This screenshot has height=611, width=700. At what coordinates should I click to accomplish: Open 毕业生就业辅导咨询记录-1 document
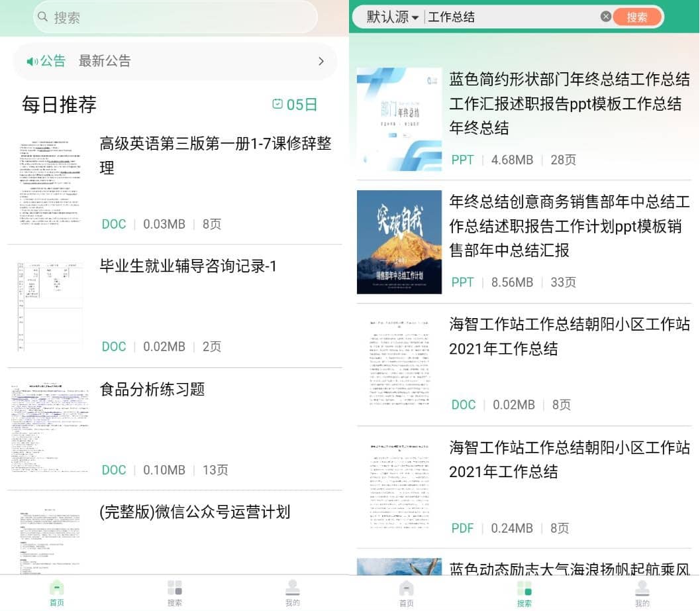tap(188, 266)
